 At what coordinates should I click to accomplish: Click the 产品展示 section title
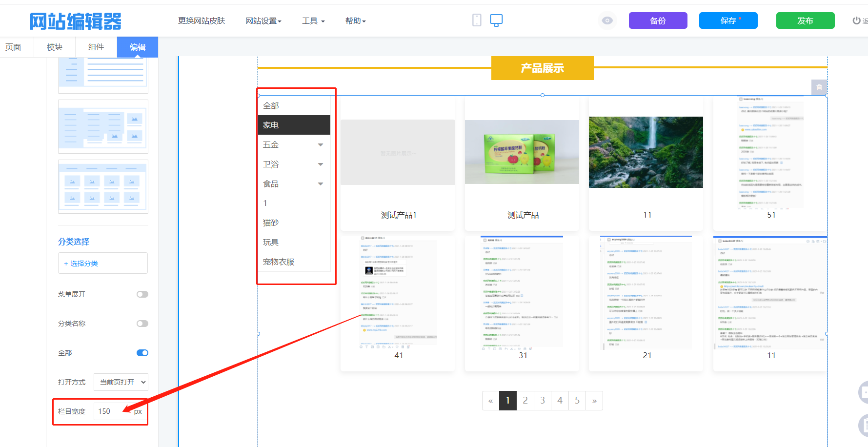tap(543, 68)
